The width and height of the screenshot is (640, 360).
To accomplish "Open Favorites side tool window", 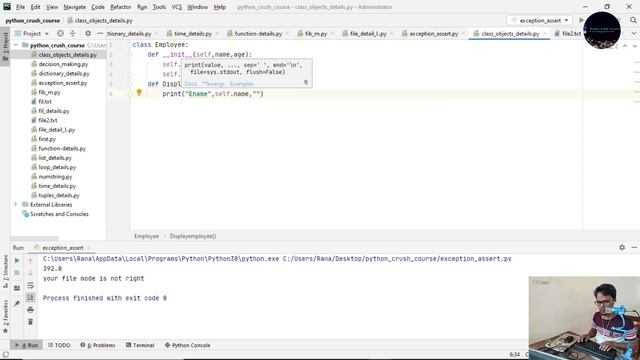I will (x=5, y=316).
